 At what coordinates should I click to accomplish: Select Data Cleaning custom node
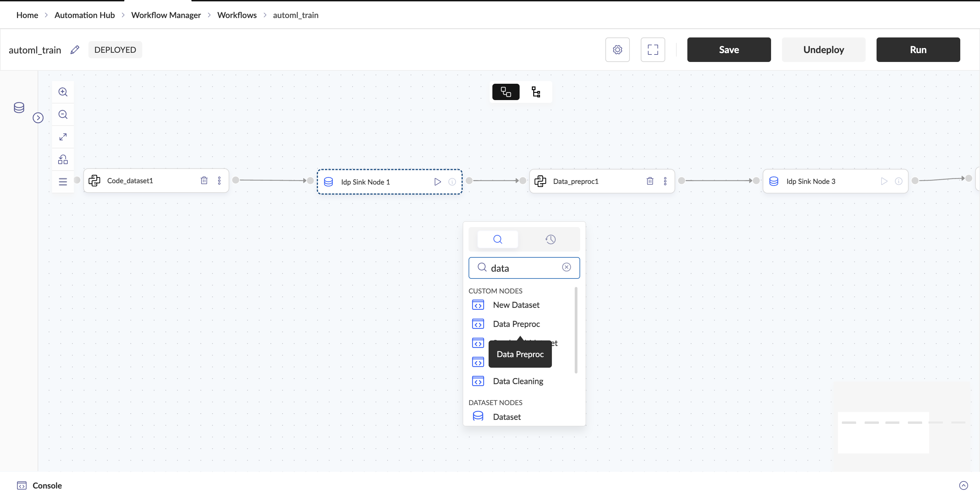point(517,381)
